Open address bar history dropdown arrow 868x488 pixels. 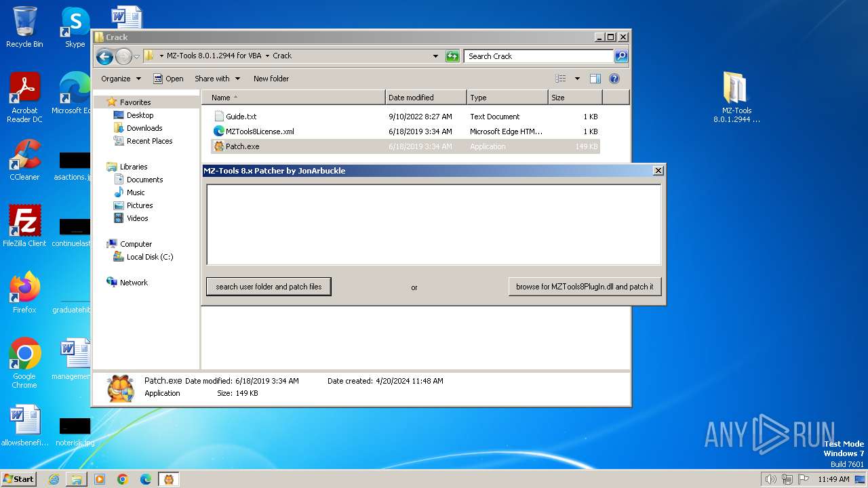pyautogui.click(x=435, y=56)
